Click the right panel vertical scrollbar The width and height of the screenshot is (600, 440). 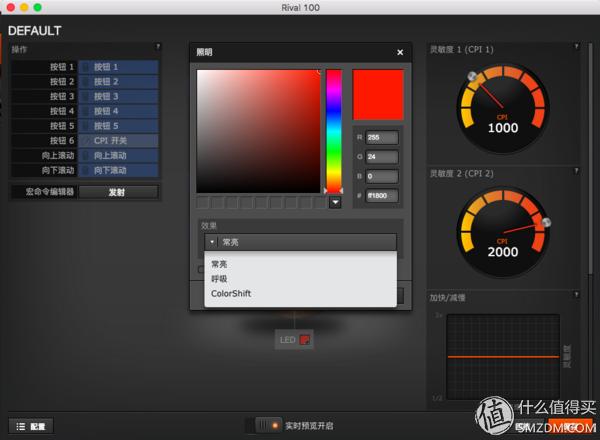coord(590,159)
